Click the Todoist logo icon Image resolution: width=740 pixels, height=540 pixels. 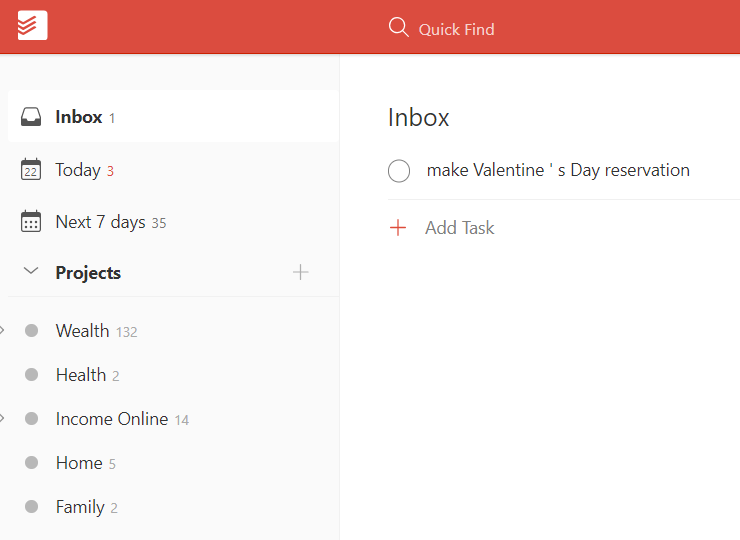pyautogui.click(x=32, y=26)
